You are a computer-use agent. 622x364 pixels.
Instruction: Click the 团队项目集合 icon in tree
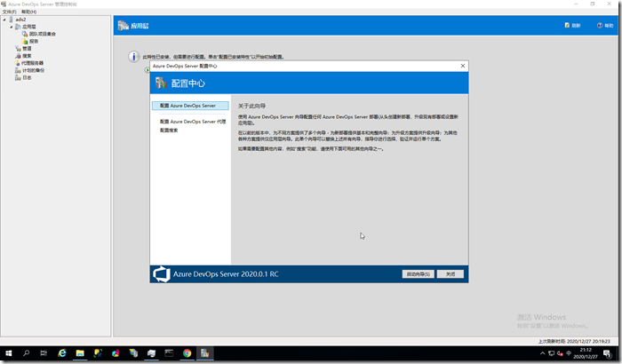[25, 34]
